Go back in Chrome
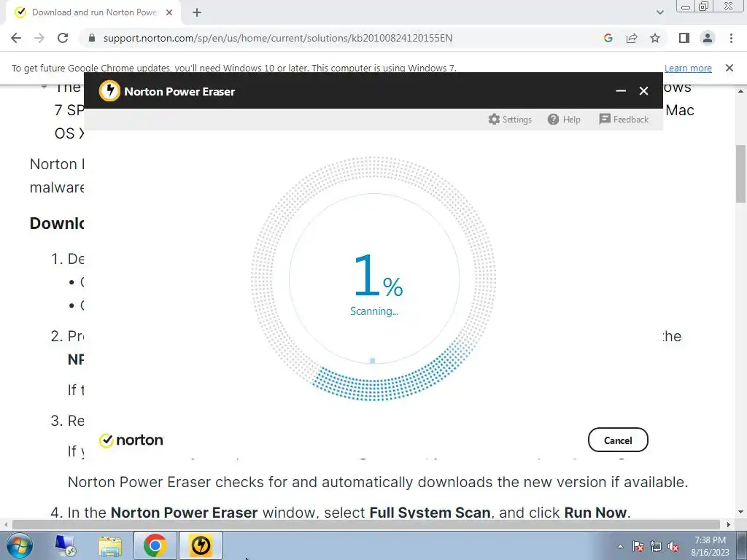The image size is (747, 560). [16, 38]
